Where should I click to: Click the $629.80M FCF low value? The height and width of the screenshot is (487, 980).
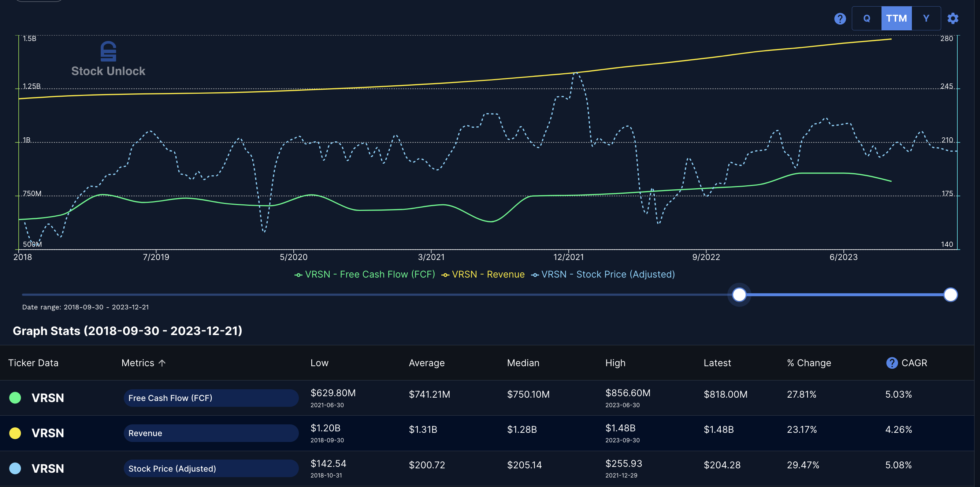coord(333,393)
